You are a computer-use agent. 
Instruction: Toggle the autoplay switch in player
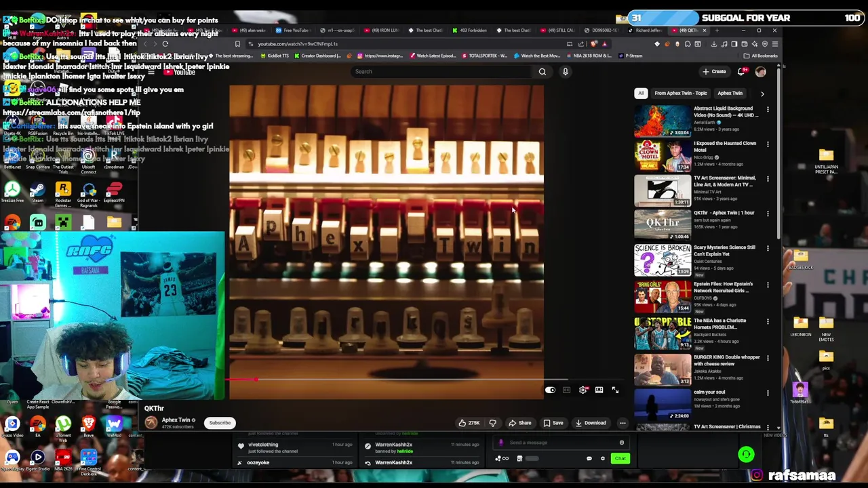[551, 390]
